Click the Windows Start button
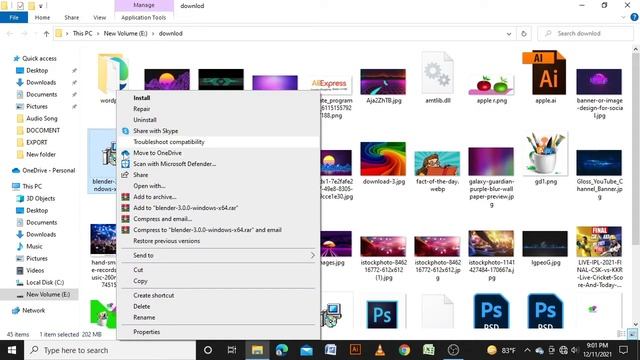The width and height of the screenshot is (640, 360). pyautogui.click(x=12, y=350)
